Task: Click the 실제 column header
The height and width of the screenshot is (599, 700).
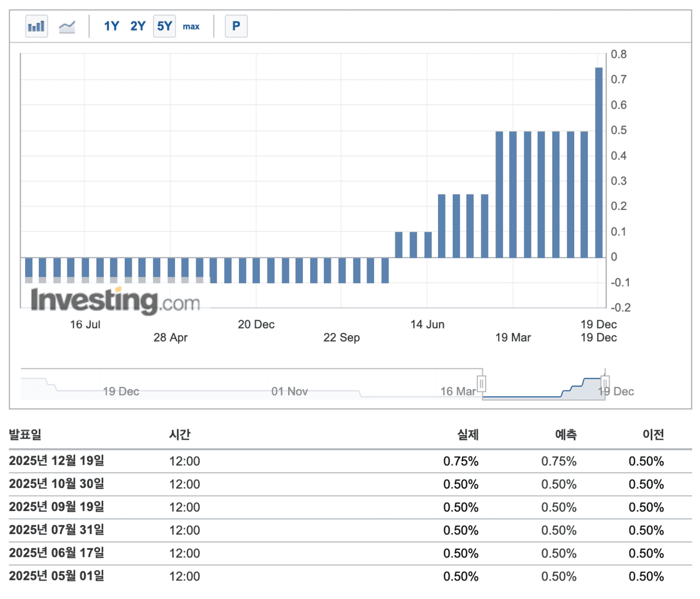Action: coord(468,434)
